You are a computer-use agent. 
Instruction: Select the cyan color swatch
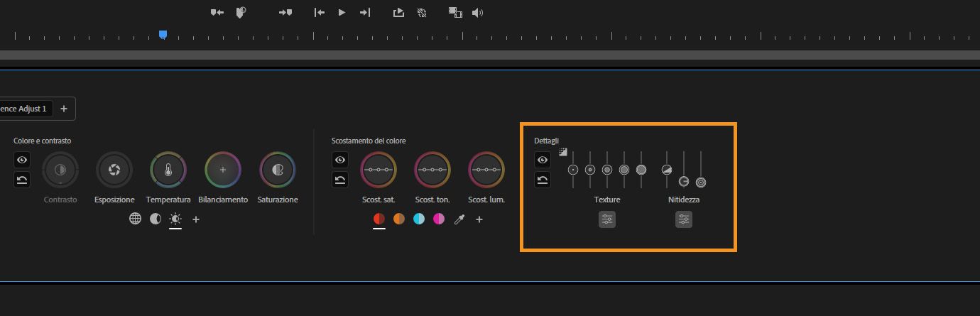(x=419, y=219)
